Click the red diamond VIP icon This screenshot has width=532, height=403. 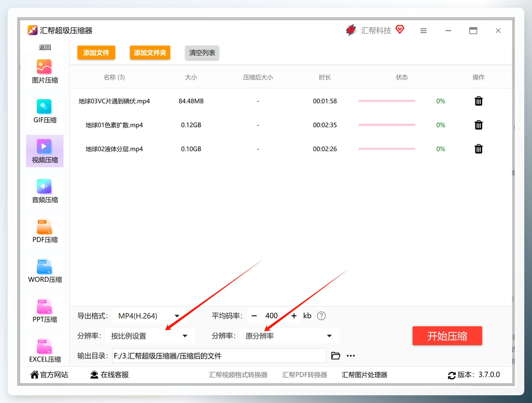(400, 29)
